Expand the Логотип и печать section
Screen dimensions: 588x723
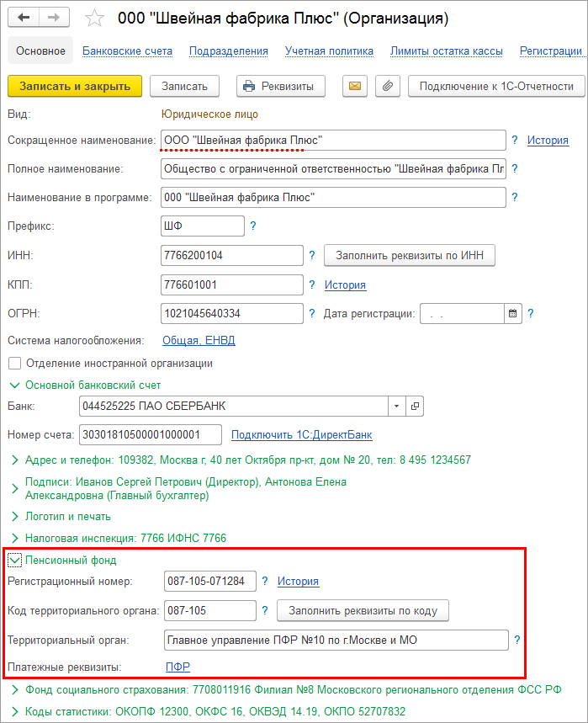(14, 516)
